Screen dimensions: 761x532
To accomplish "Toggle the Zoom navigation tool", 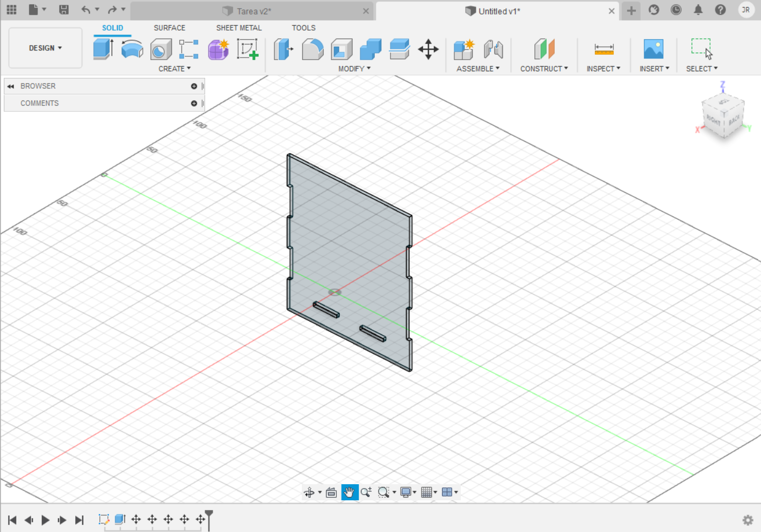I will pos(366,492).
